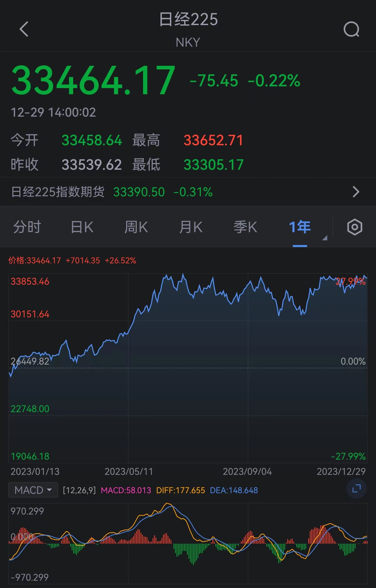This screenshot has height=588, width=376.
Task: Tap the 19046.18 axis label
Action: [x=30, y=456]
